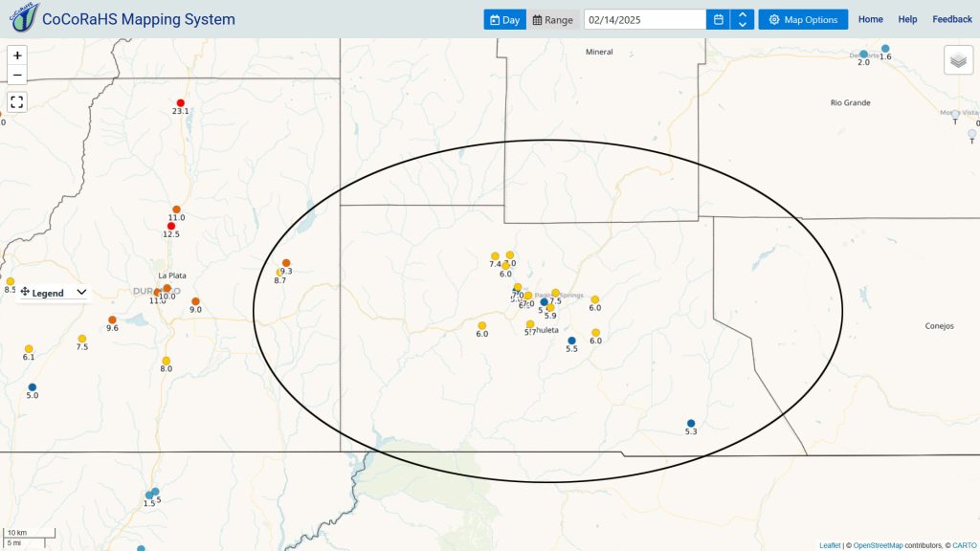Select the blue 5.5 station marker
980x551 pixels.
(x=572, y=341)
